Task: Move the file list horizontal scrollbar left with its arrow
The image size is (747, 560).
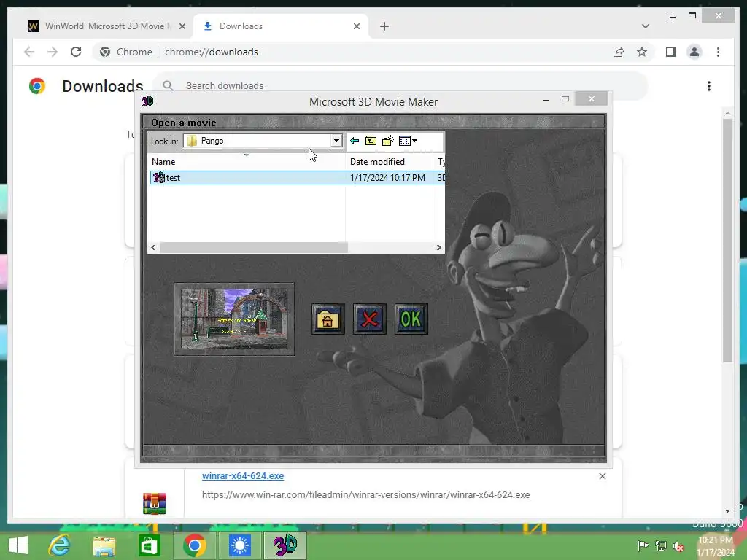Action: tap(153, 247)
